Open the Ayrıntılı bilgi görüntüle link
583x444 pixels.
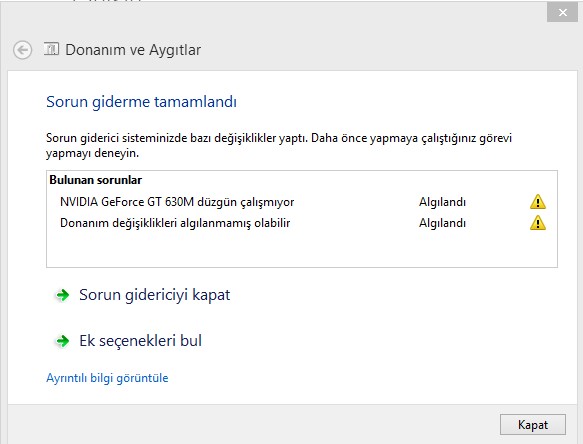(x=107, y=378)
